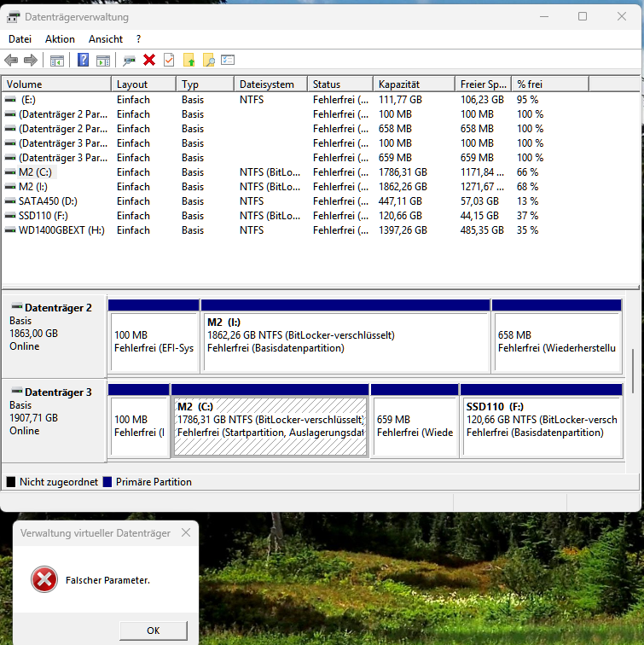Screen dimensions: 644x645
Task: Open the Datei menu
Action: tap(20, 39)
